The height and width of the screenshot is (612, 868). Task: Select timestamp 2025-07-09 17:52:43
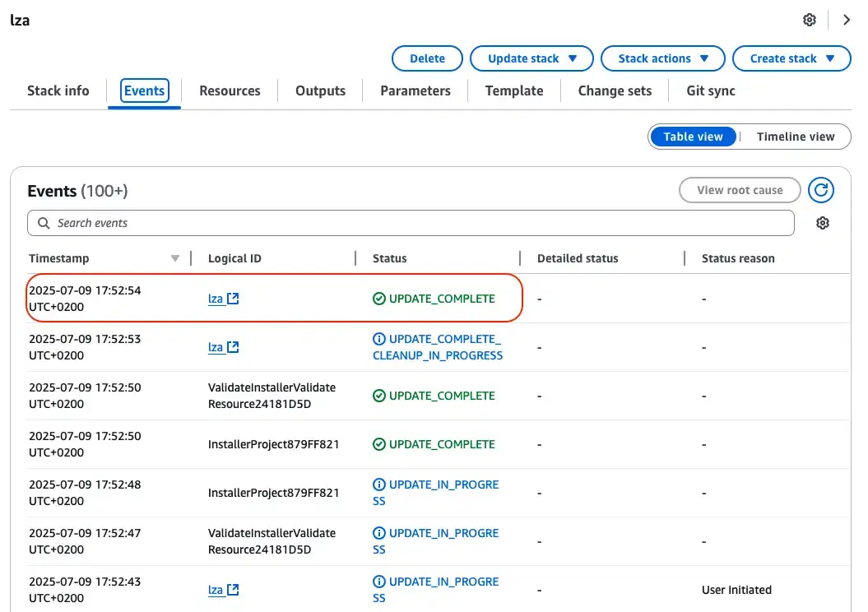[85, 590]
